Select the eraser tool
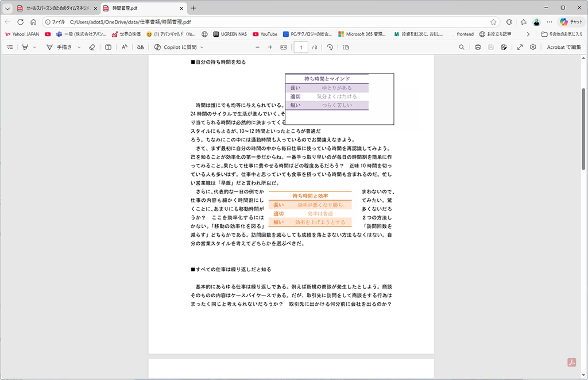 point(92,47)
